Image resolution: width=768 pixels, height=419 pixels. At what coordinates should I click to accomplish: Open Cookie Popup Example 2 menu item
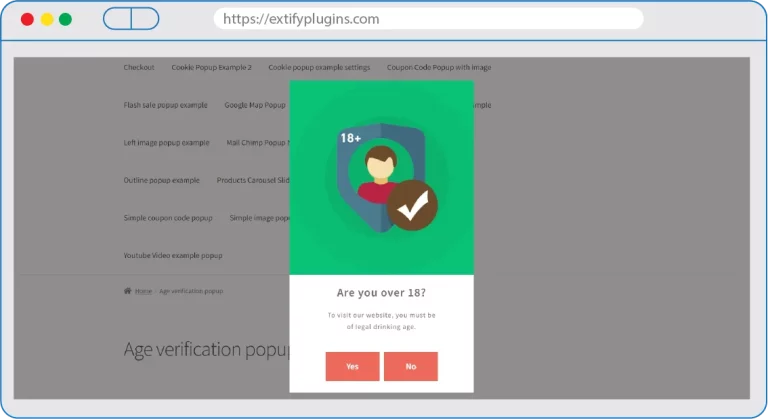click(211, 68)
